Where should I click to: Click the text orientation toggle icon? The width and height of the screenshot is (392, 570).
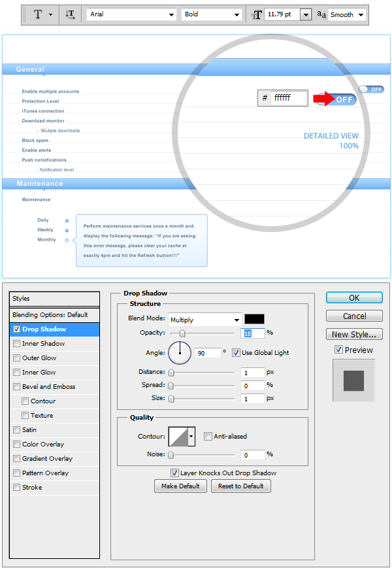click(x=70, y=14)
